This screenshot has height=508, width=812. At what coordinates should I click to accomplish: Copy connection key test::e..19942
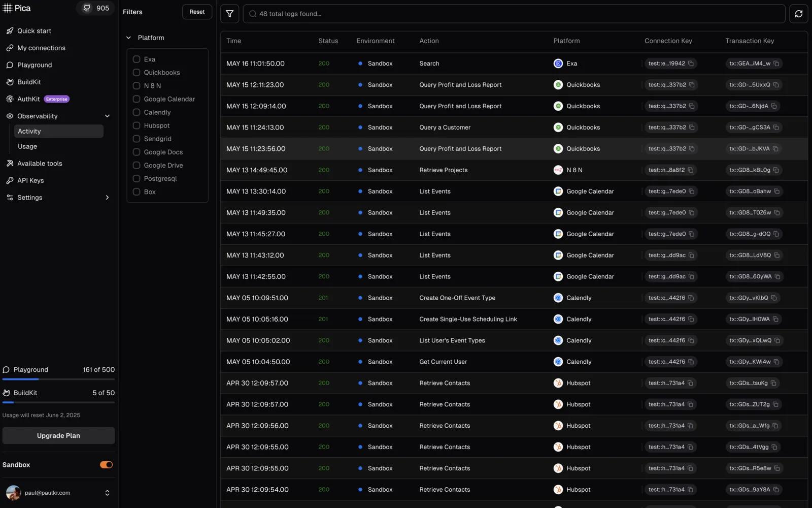tap(691, 63)
